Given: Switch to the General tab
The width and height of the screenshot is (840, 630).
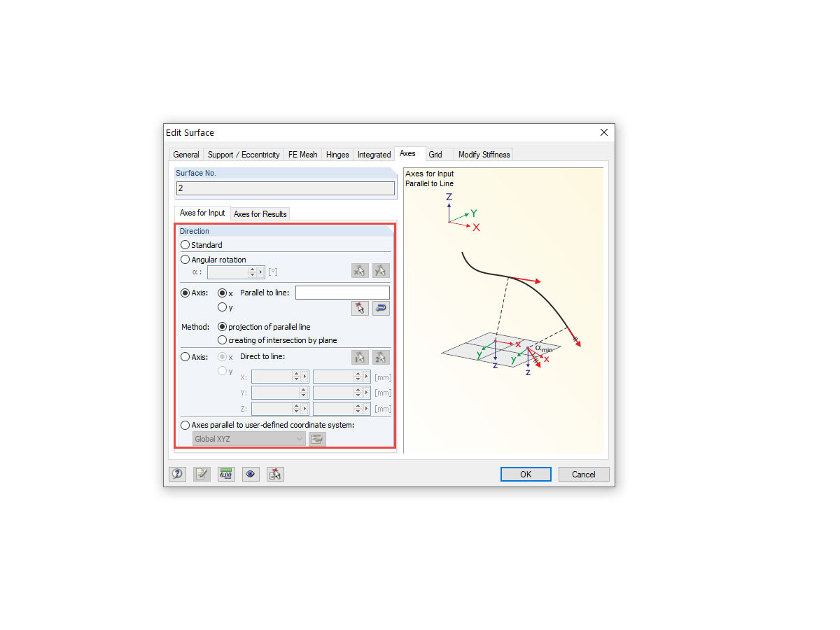Looking at the screenshot, I should (186, 155).
